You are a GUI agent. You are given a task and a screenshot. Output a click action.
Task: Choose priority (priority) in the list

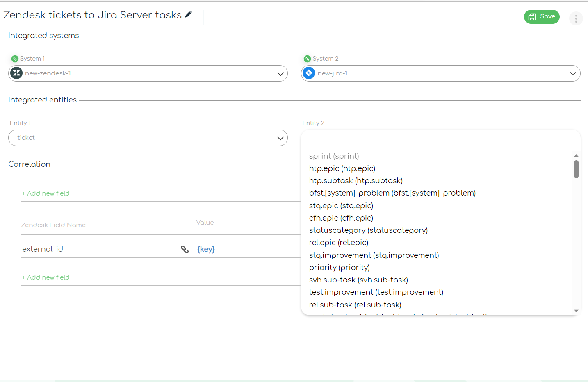[340, 268]
